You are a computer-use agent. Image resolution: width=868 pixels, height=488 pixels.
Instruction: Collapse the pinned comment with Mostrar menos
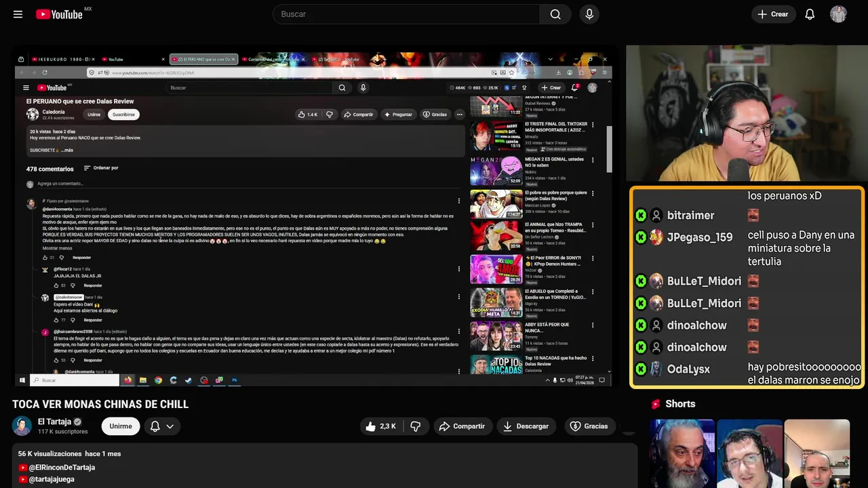[57, 248]
